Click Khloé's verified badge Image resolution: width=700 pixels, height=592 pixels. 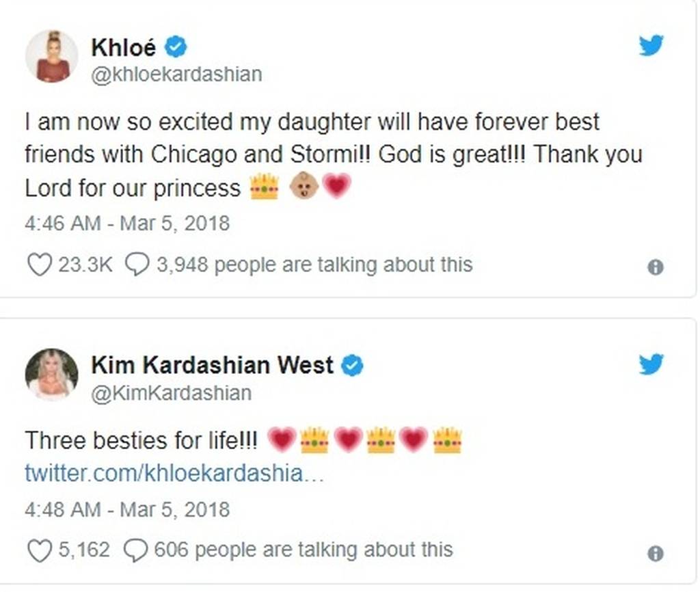176,46
